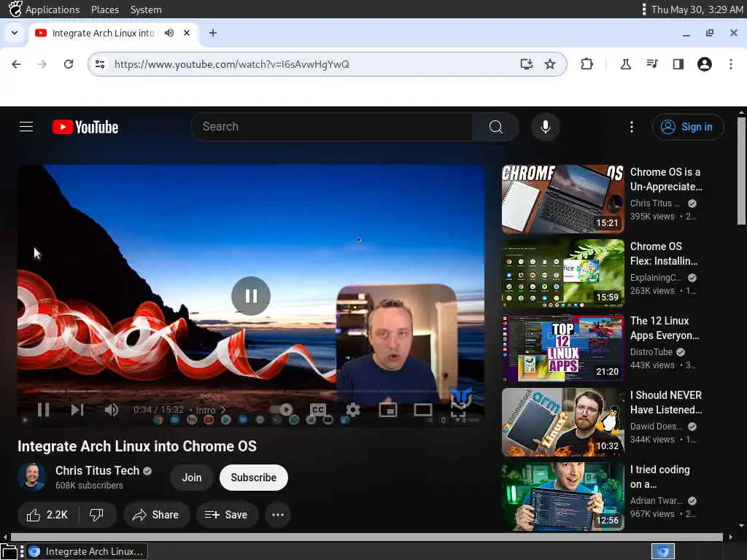Image resolution: width=747 pixels, height=560 pixels.
Task: Skip to the next video
Action: click(x=77, y=410)
